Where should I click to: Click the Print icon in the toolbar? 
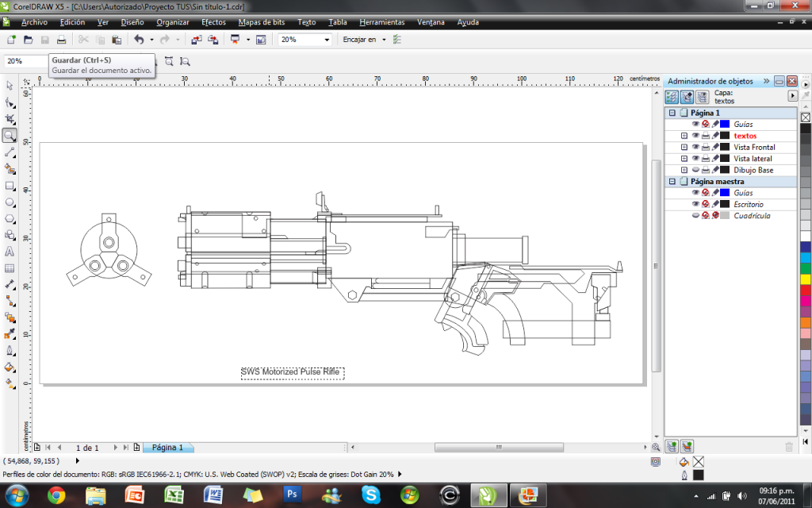click(61, 40)
